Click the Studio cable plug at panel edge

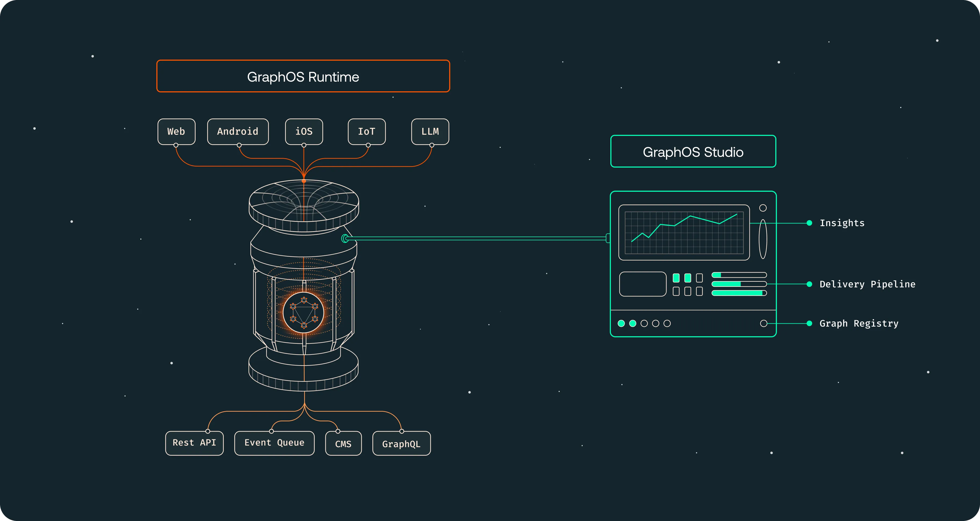[608, 238]
